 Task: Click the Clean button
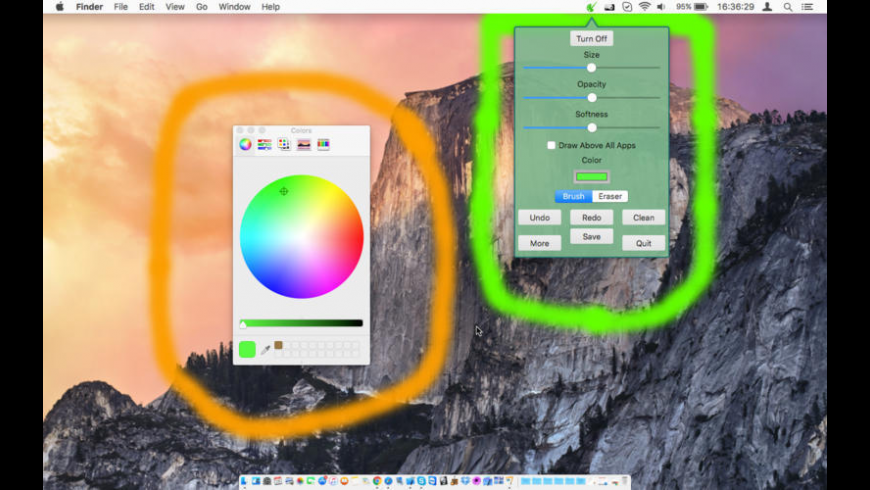pos(644,218)
